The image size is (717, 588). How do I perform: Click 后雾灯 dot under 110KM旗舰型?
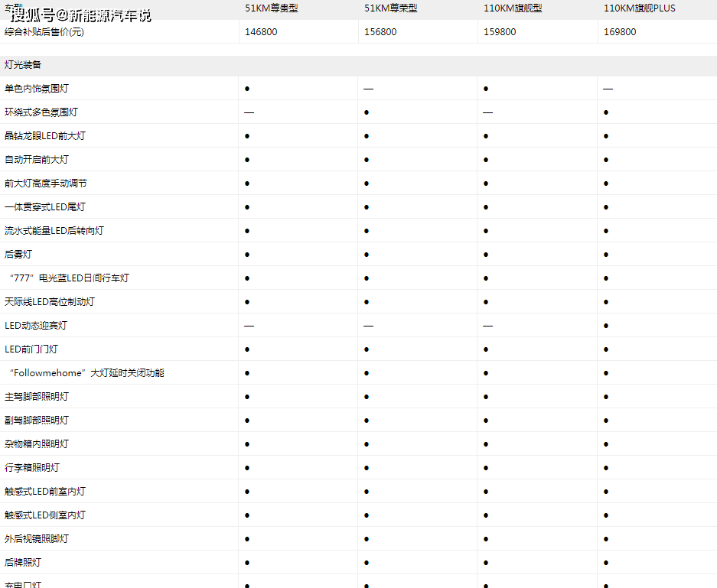[486, 255]
